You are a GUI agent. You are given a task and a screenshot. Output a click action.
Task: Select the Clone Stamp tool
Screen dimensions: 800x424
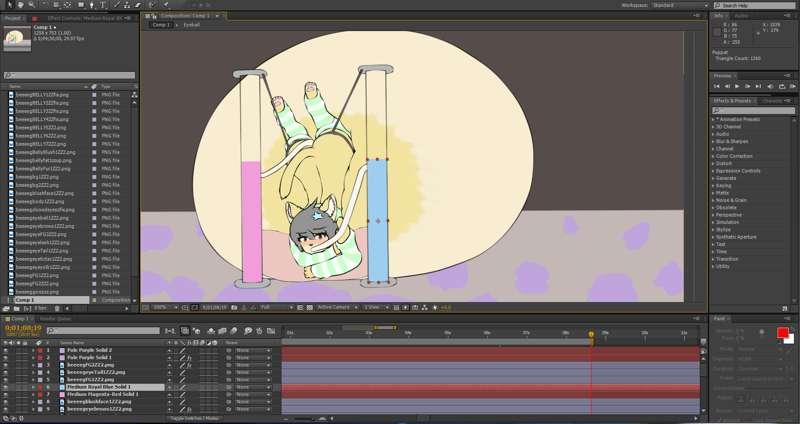(128, 5)
